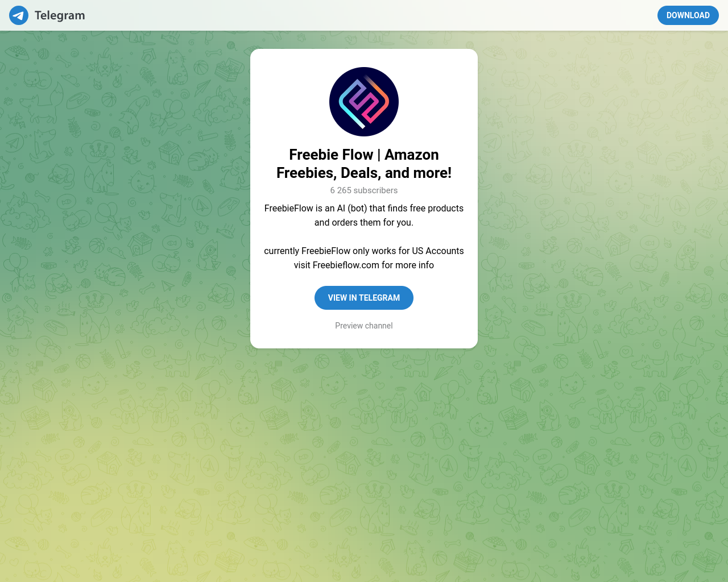
Task: Click the channel title starting with Freebie Flow
Action: click(x=364, y=164)
